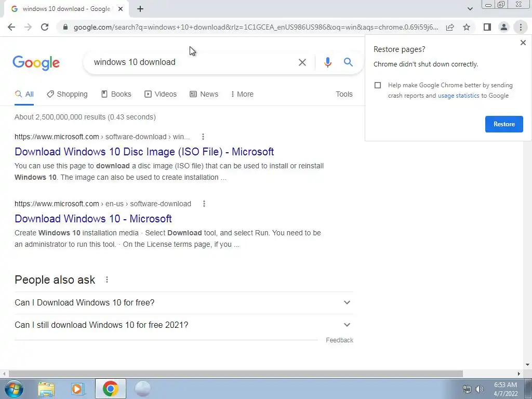Click the first result microsoft.com breadcrumb URL
The width and height of the screenshot is (532, 399).
click(x=102, y=137)
